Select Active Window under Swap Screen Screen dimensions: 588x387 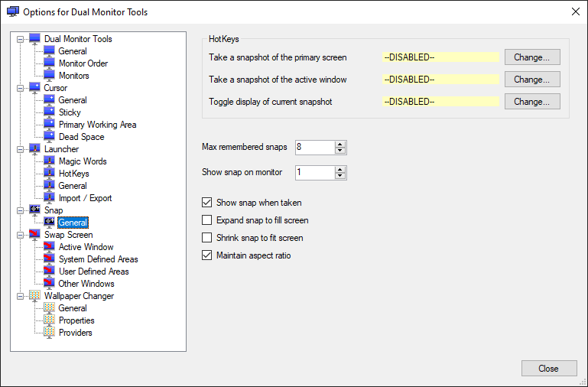tap(86, 247)
